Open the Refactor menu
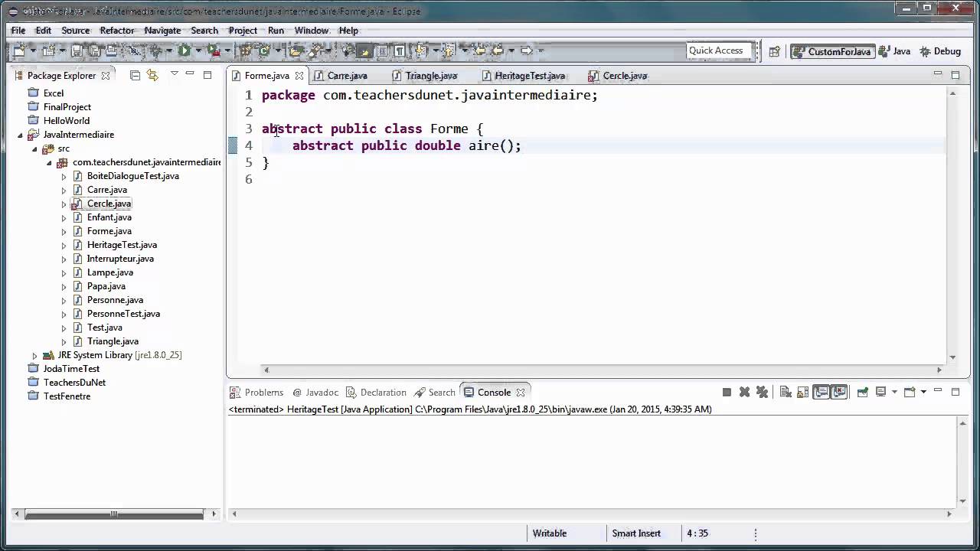980x551 pixels. pyautogui.click(x=117, y=30)
